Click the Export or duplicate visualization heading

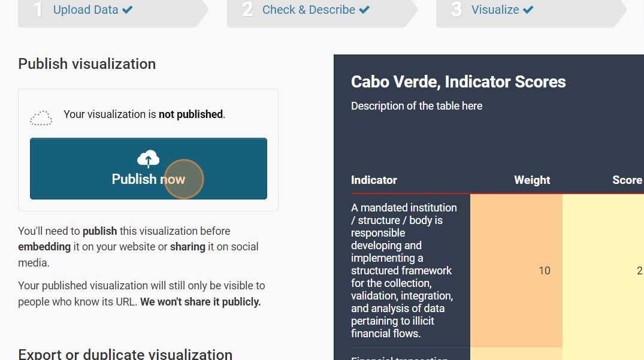(x=125, y=354)
